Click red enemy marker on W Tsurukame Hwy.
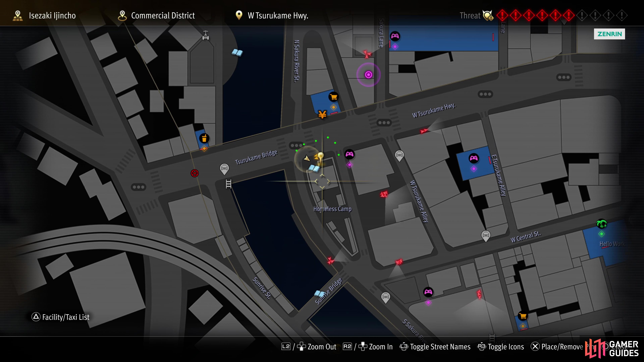The width and height of the screenshot is (644, 362). [x=424, y=131]
